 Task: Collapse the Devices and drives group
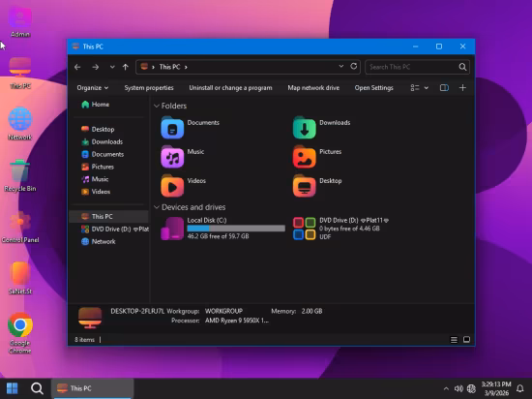tap(157, 207)
